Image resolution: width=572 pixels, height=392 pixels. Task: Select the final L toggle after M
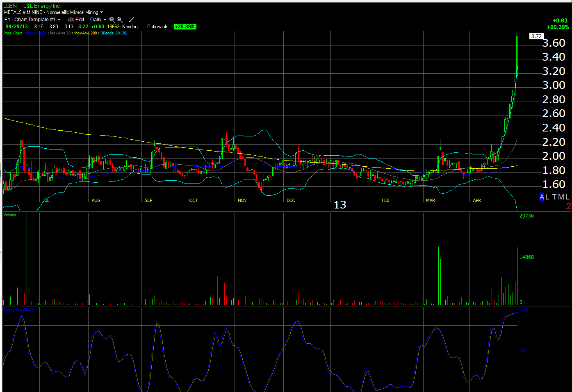[x=567, y=197]
